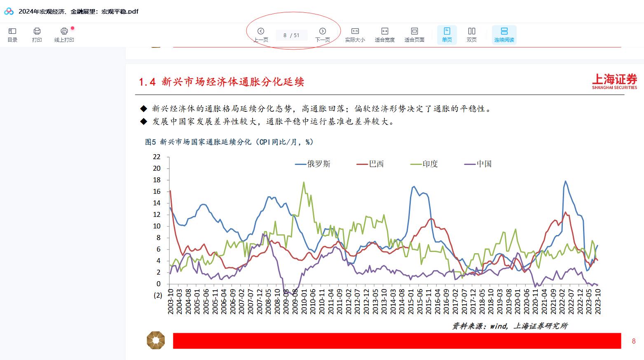
Task: Click the page number field showing 8/51
Action: [292, 35]
